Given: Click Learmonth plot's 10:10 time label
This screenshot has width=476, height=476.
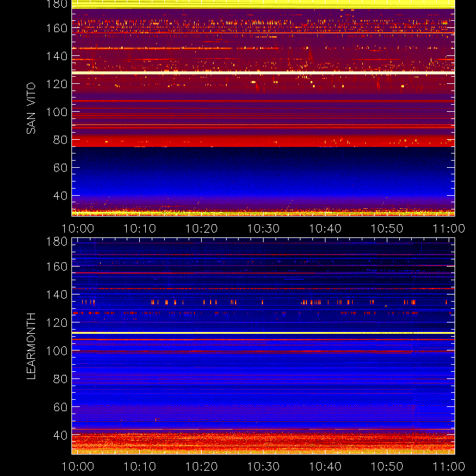Looking at the screenshot, I should click(140, 466).
